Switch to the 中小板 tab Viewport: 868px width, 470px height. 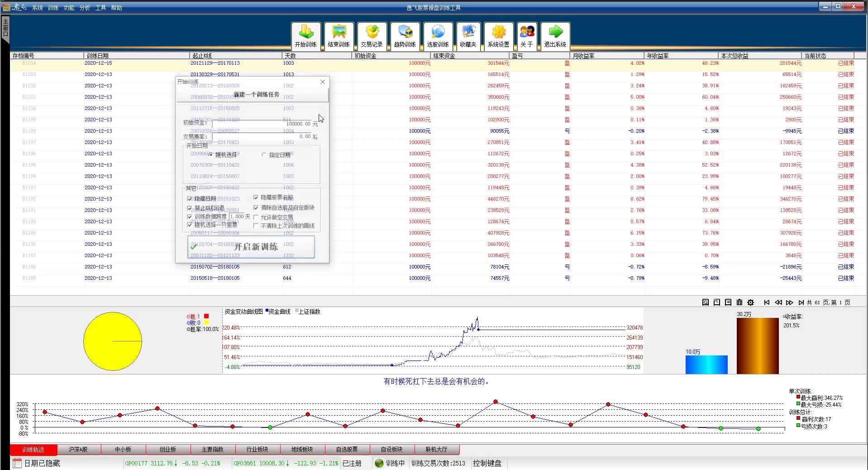coord(123,450)
